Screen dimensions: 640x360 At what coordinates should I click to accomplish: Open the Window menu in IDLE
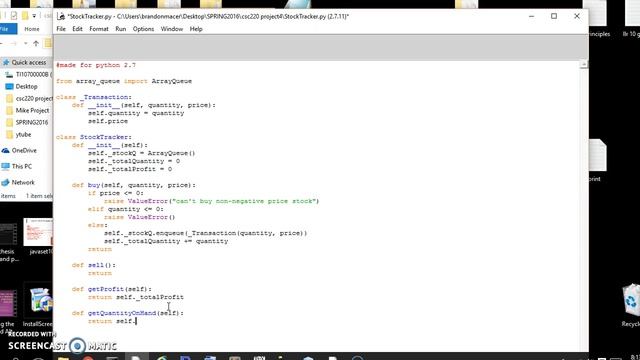point(171,29)
